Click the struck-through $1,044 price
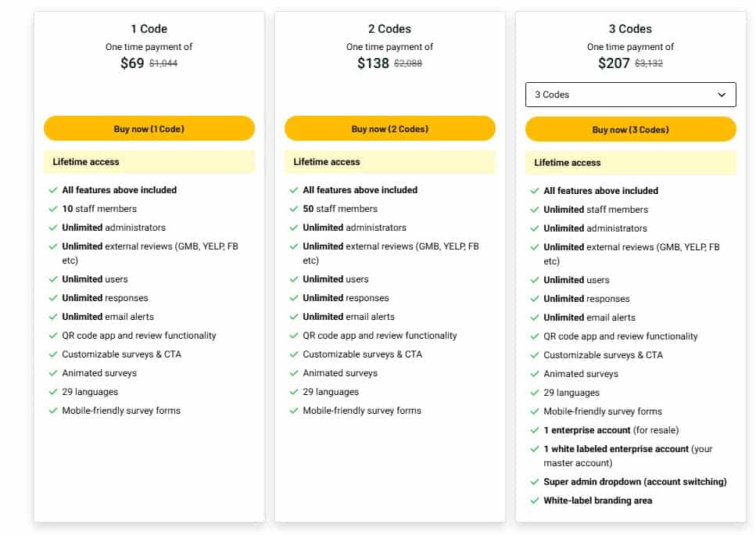This screenshot has height=535, width=756. point(163,63)
